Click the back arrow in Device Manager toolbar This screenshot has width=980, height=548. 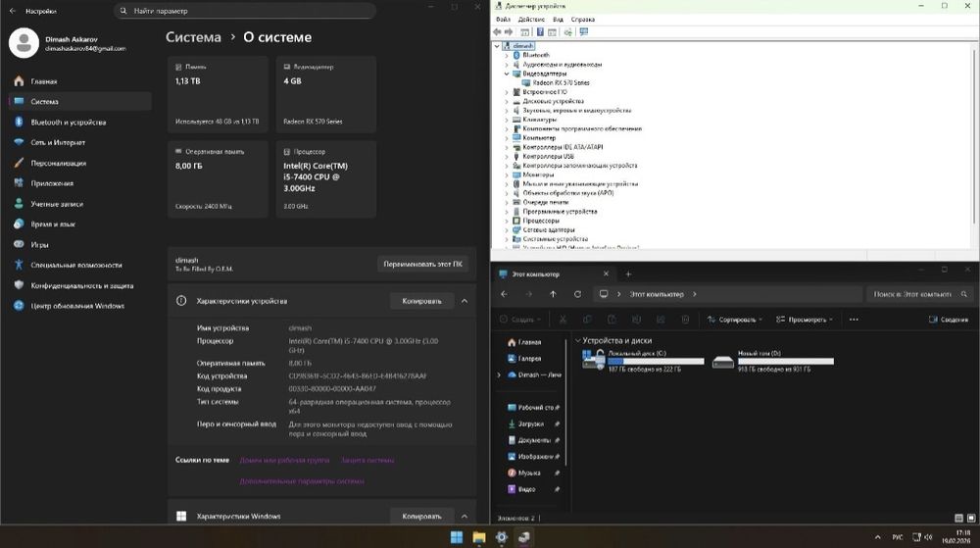click(497, 32)
